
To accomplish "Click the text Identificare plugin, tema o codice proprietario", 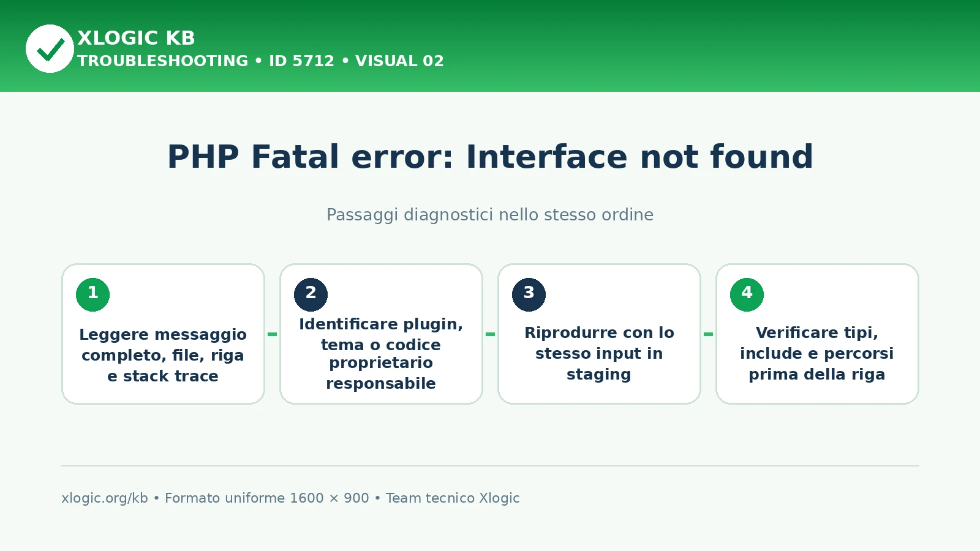I will [x=381, y=343].
